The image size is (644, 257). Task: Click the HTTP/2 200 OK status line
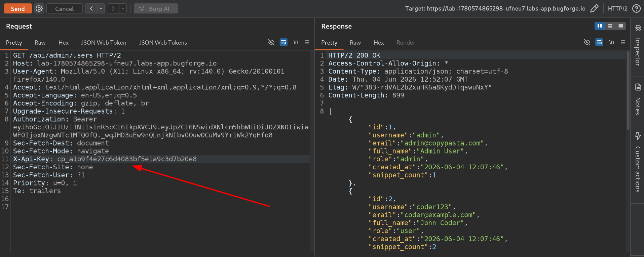click(354, 55)
